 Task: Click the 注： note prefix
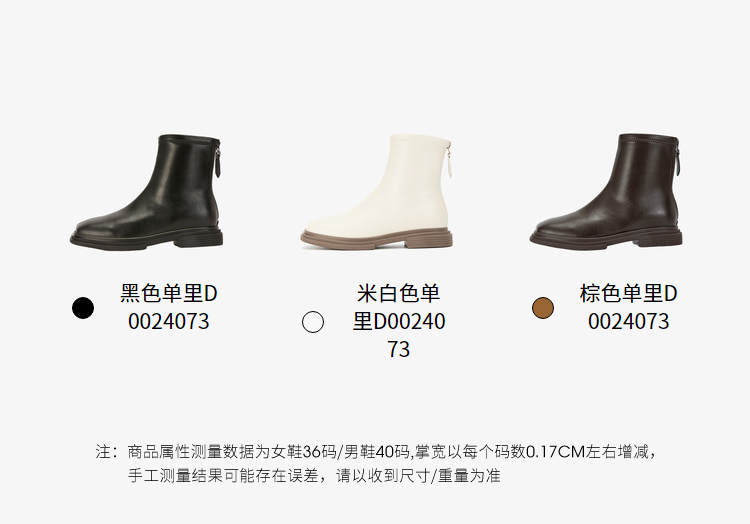(107, 451)
